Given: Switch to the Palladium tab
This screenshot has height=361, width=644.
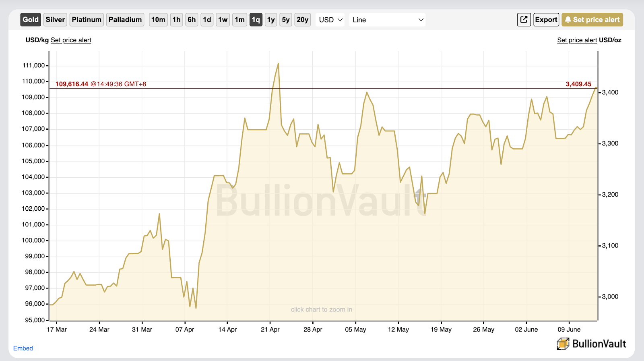Looking at the screenshot, I should [125, 19].
